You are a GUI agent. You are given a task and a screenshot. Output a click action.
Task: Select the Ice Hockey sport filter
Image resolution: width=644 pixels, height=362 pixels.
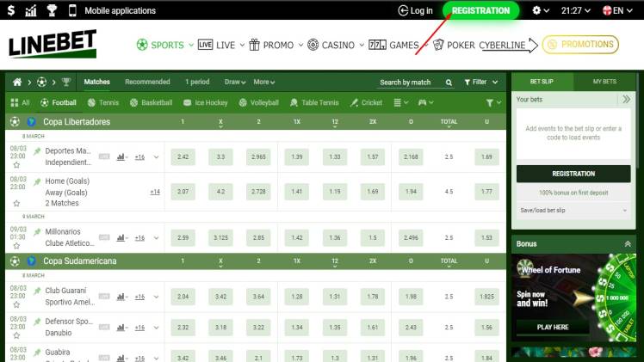click(206, 102)
